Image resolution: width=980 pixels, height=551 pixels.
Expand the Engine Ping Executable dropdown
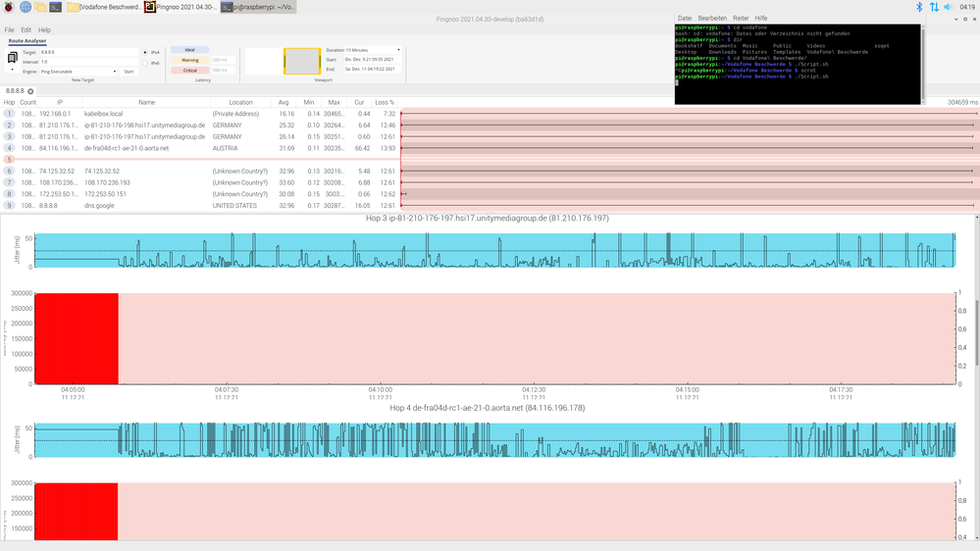(77, 72)
